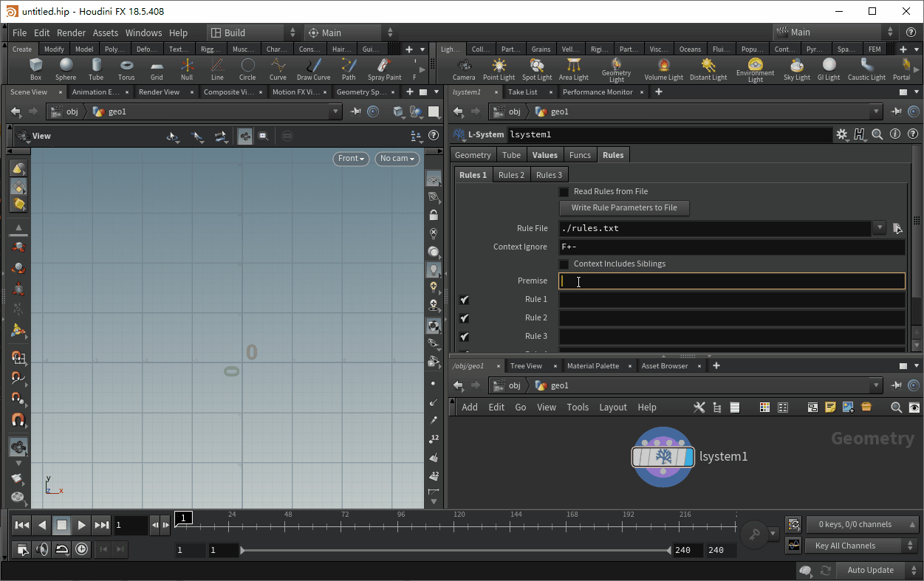Click the lsystem1 node icon

pyautogui.click(x=663, y=457)
